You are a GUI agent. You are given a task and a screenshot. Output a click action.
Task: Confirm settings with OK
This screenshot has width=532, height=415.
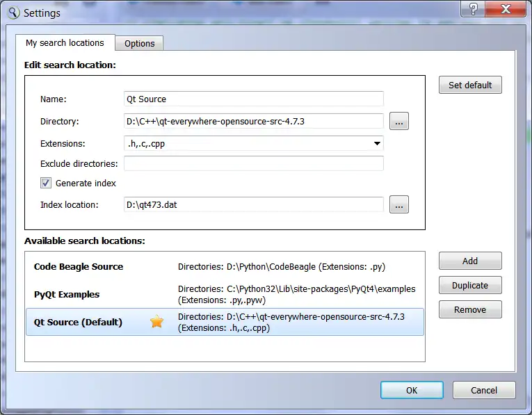(412, 390)
